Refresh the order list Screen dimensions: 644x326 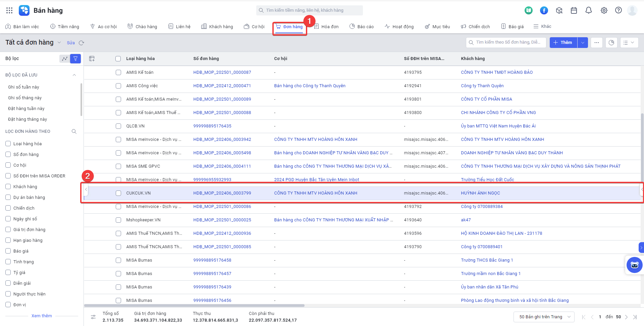[x=82, y=43]
